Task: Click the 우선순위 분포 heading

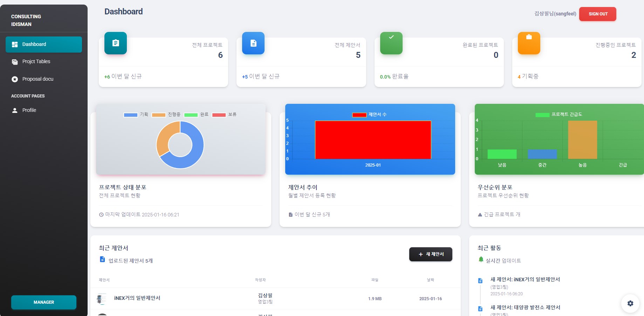Action: point(495,187)
